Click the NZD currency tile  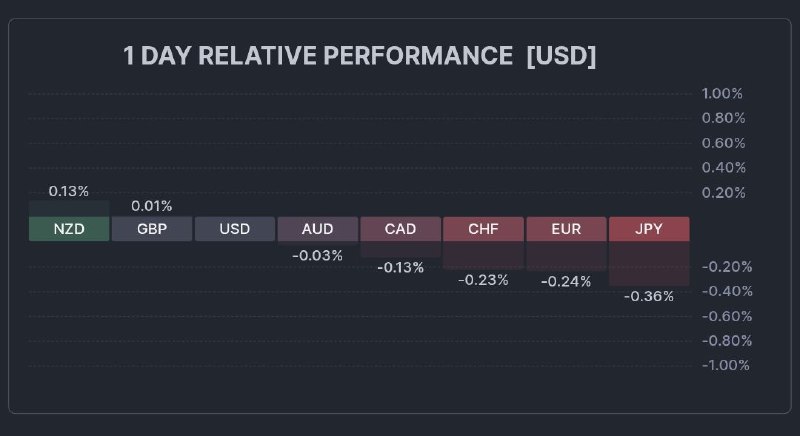(x=68, y=229)
